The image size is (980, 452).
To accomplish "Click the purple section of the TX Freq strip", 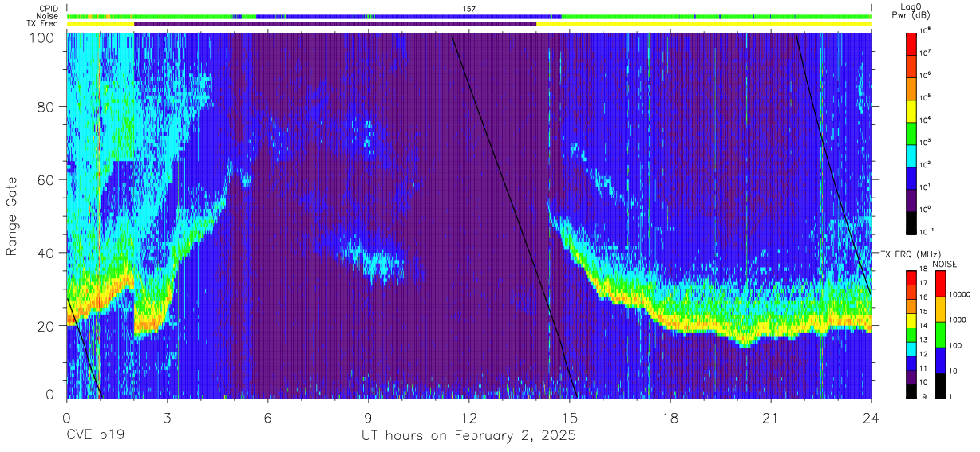I will point(335,24).
